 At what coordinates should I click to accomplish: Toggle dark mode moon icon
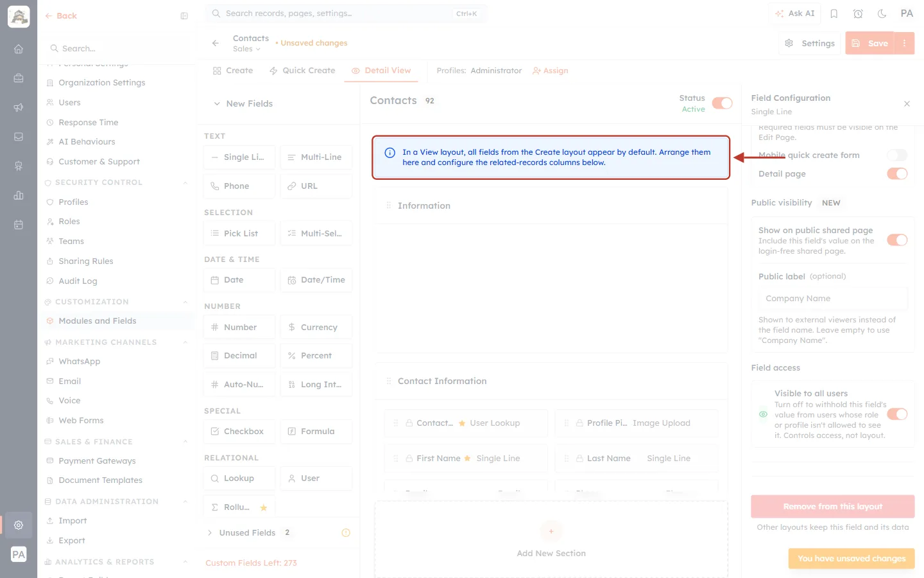[882, 13]
